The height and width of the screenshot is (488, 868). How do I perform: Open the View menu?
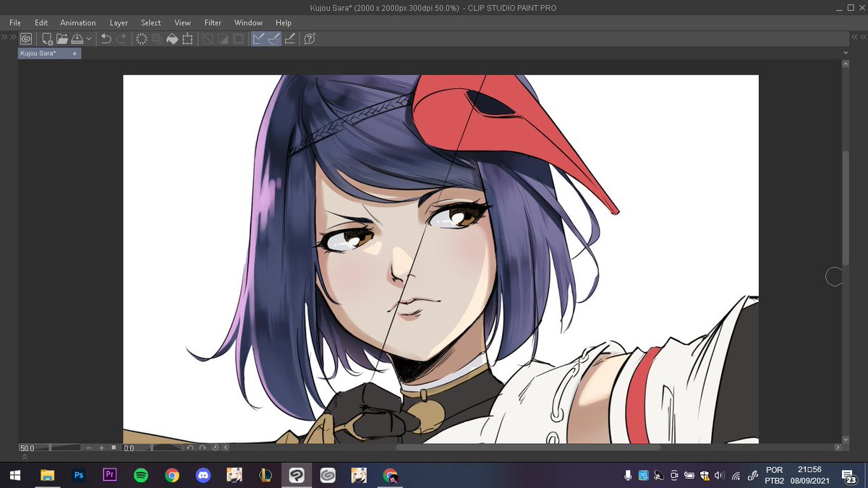pyautogui.click(x=182, y=23)
